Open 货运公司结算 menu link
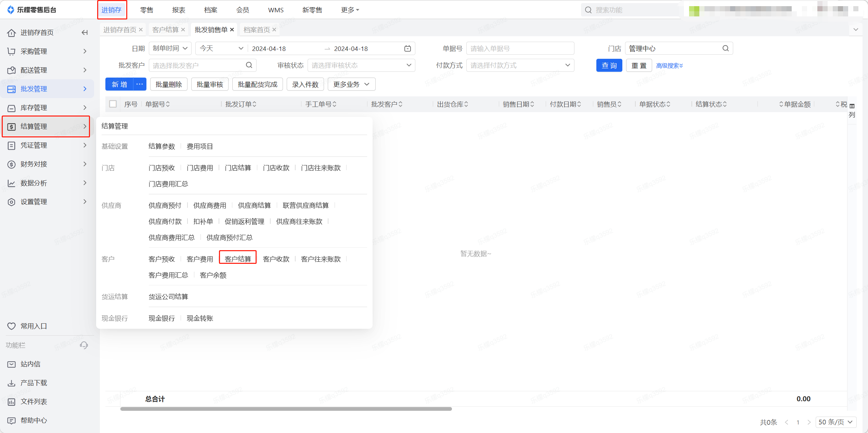 point(168,297)
